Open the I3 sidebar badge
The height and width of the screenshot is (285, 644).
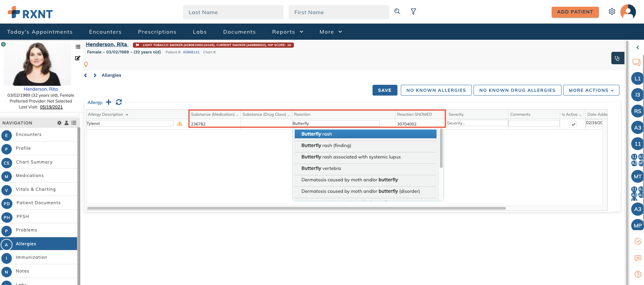tap(637, 95)
